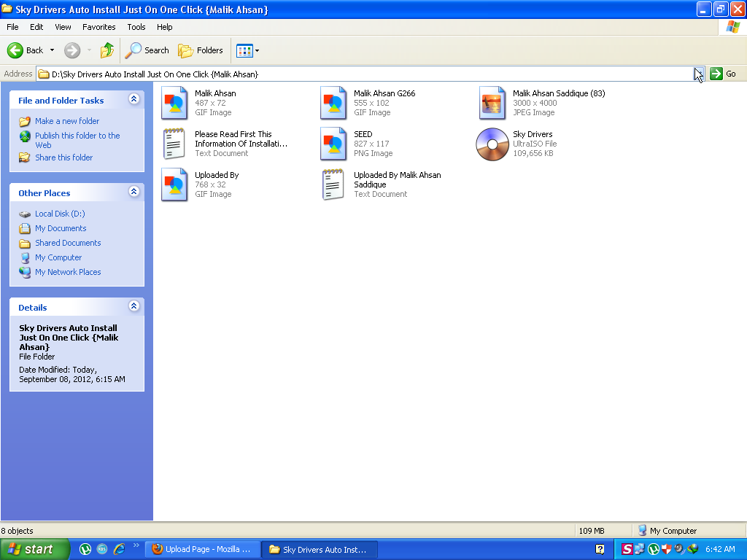The image size is (747, 560).
Task: Open the Search magnifier tool
Action: coord(147,50)
